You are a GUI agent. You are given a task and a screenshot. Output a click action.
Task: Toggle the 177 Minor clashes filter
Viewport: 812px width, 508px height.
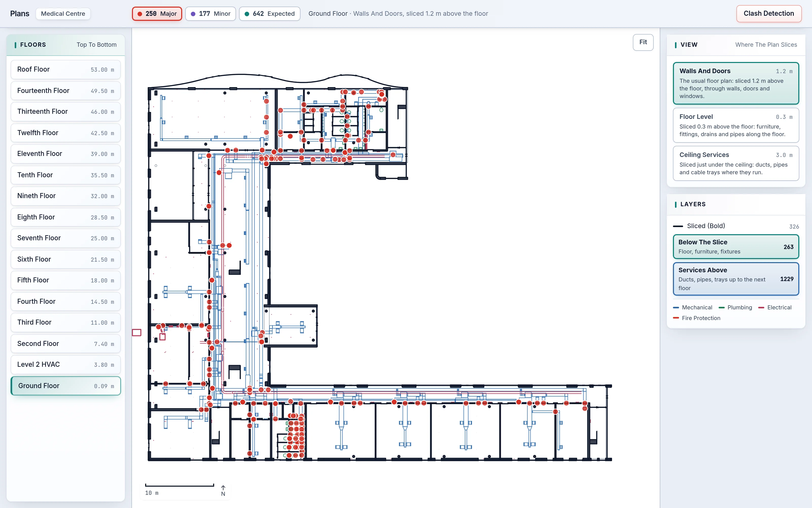tap(210, 14)
